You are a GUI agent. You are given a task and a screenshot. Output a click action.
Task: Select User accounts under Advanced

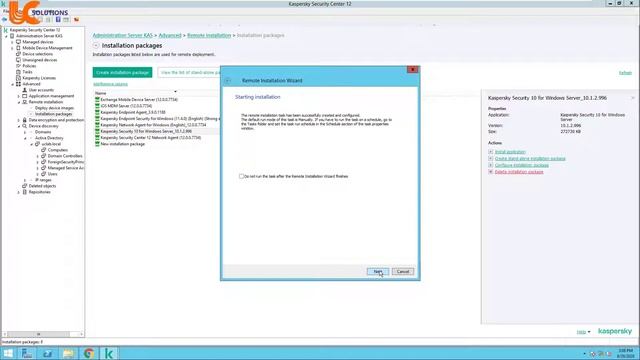coord(41,90)
